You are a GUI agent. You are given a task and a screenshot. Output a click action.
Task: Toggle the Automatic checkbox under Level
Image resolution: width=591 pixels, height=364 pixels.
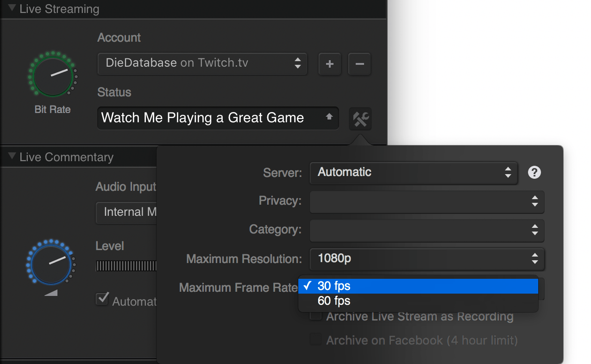[102, 299]
